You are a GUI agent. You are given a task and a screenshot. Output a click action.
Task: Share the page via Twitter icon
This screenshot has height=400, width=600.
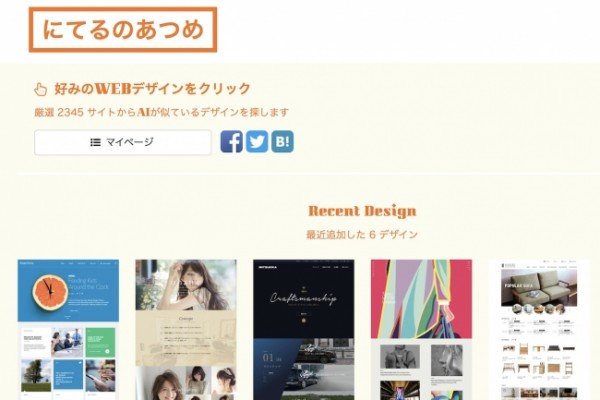tap(257, 142)
